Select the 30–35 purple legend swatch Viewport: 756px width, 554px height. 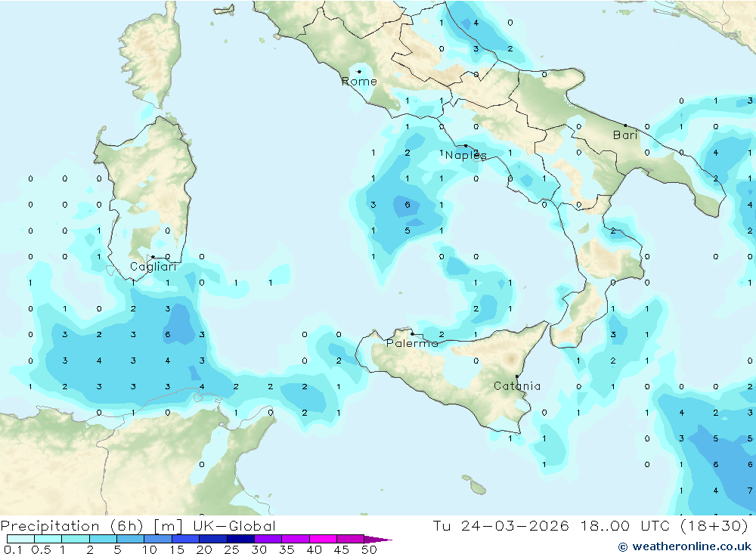(x=268, y=539)
